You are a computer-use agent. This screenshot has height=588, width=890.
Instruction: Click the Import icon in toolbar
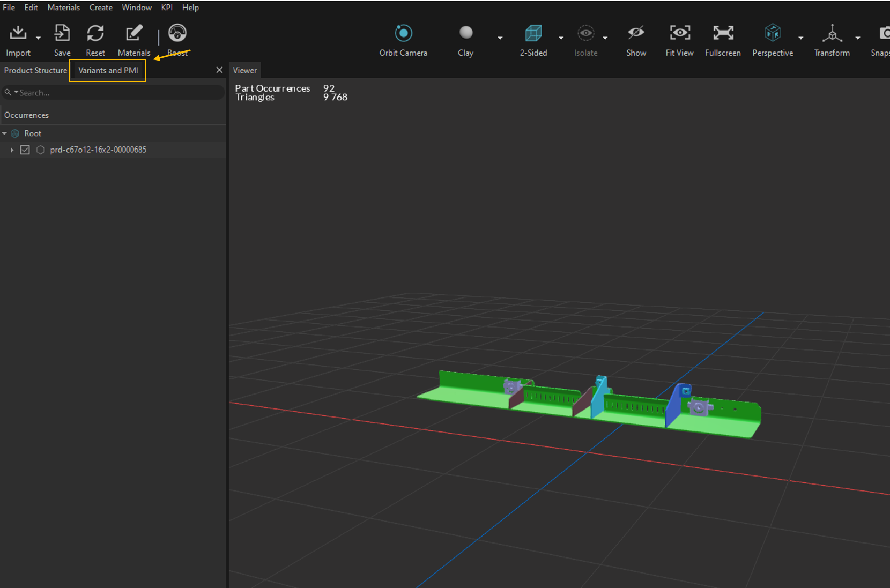[x=18, y=33]
